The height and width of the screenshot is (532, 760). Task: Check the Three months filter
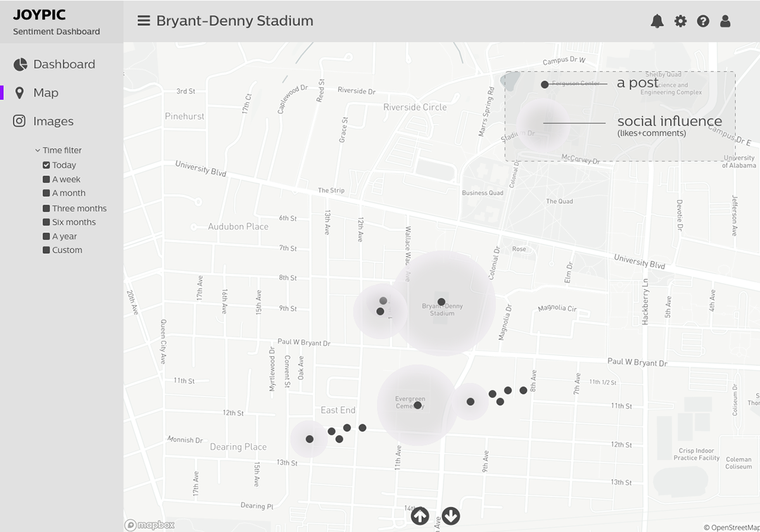click(x=46, y=208)
